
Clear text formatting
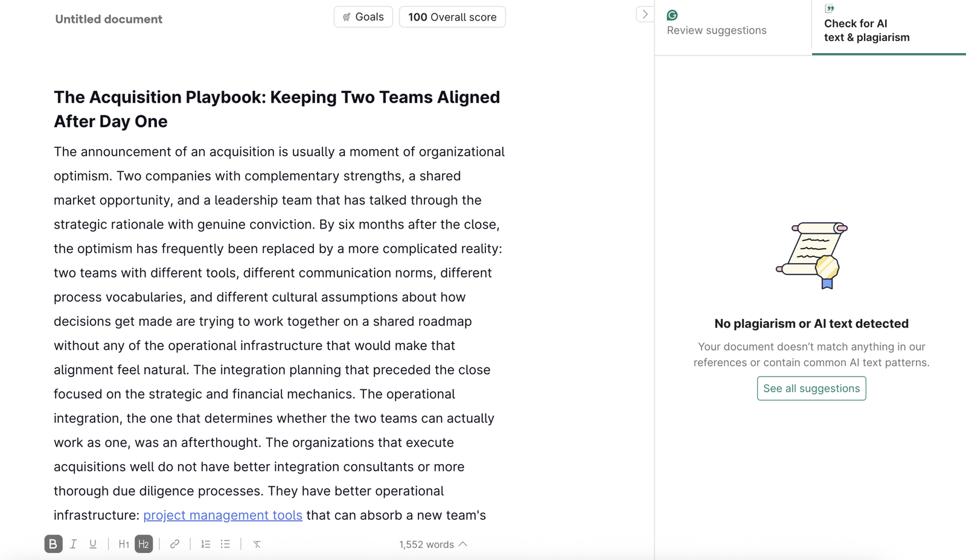tap(257, 544)
